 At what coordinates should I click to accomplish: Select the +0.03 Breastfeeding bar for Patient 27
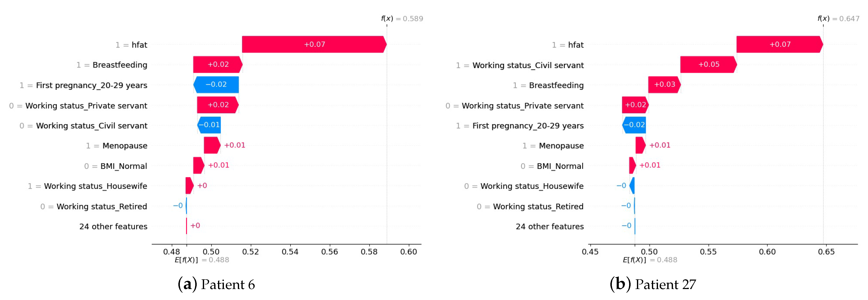pos(664,85)
